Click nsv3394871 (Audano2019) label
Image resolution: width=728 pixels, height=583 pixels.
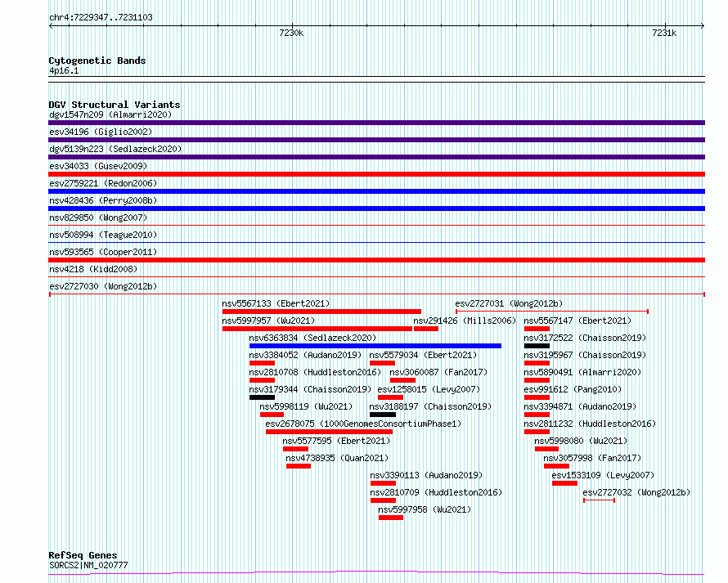click(x=580, y=406)
